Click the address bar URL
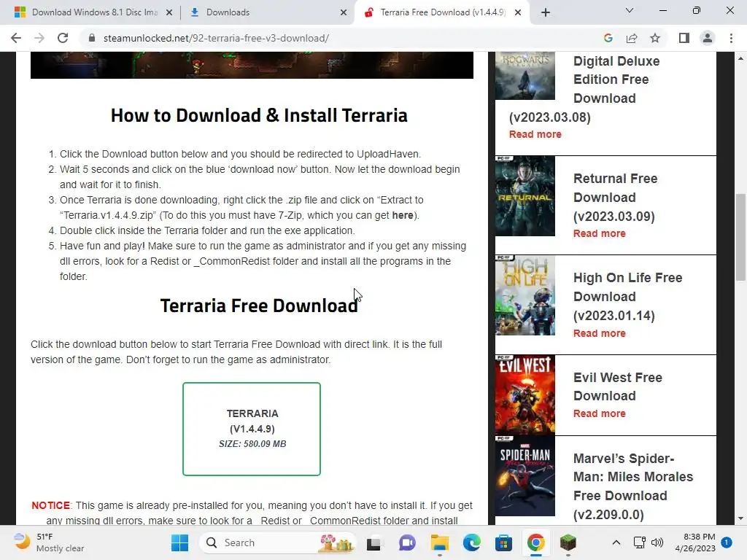The height and width of the screenshot is (560, 747). [x=216, y=38]
